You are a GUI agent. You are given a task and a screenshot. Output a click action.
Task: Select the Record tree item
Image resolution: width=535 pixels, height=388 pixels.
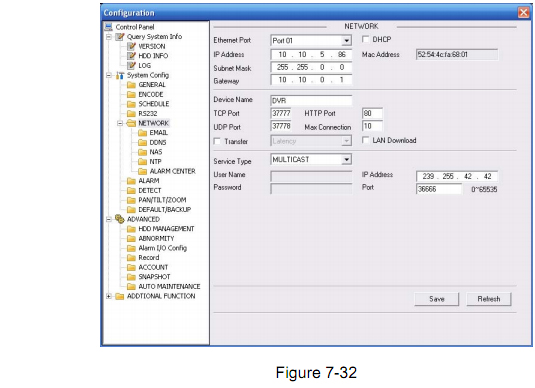(149, 258)
